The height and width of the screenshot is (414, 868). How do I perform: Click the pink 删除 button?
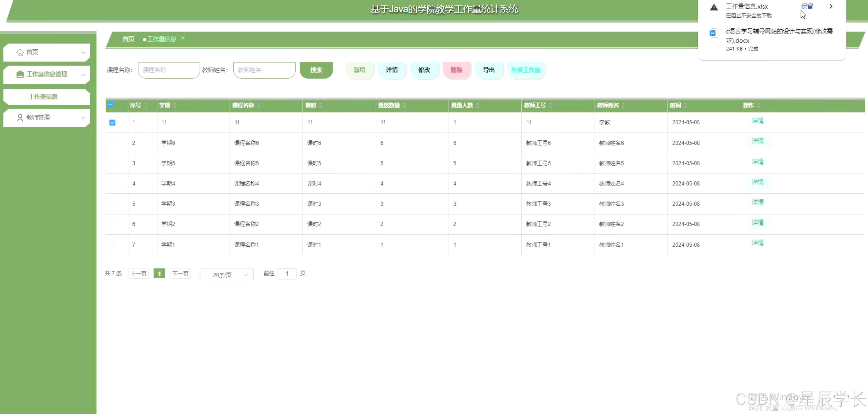[456, 70]
